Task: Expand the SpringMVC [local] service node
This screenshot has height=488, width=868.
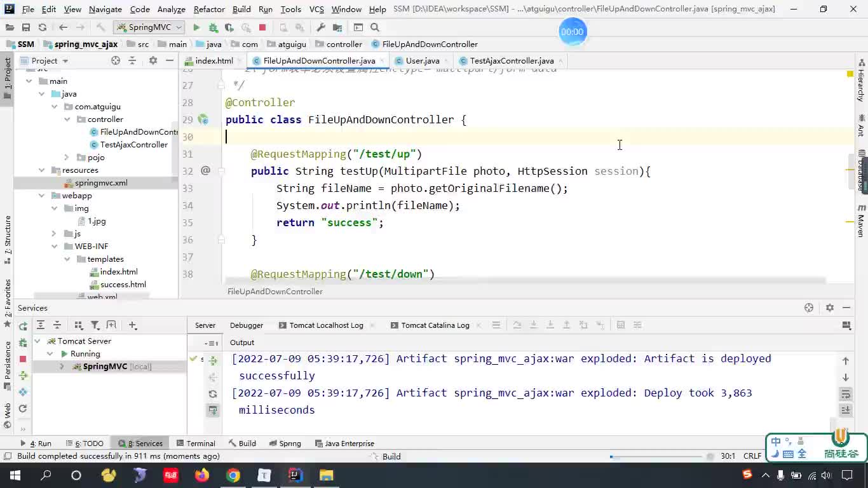Action: (x=62, y=367)
